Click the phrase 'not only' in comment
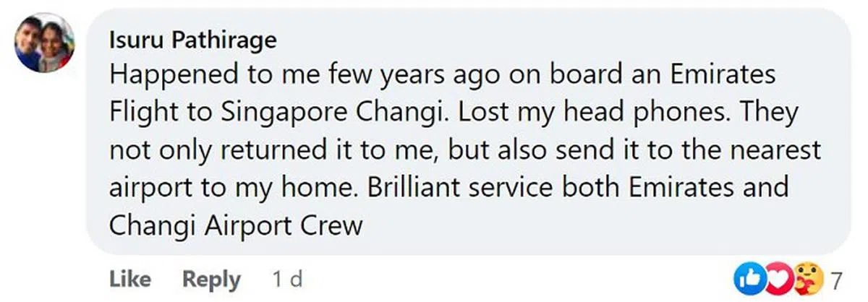 158,151
